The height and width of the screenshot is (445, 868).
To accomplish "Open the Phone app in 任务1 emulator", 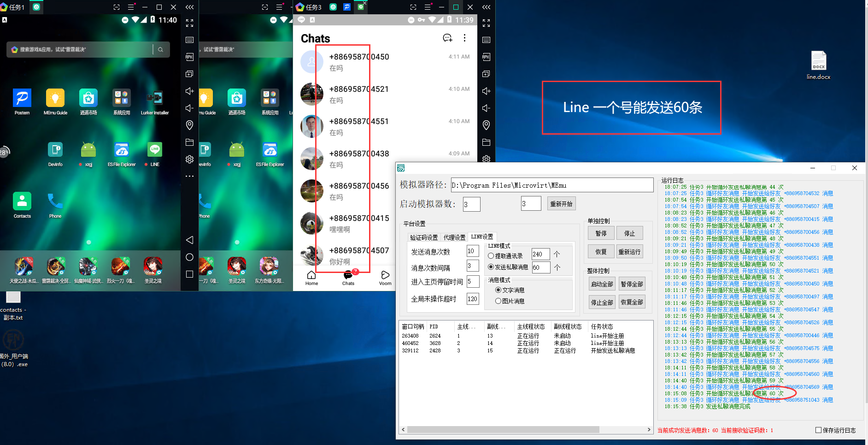I will pos(55,202).
